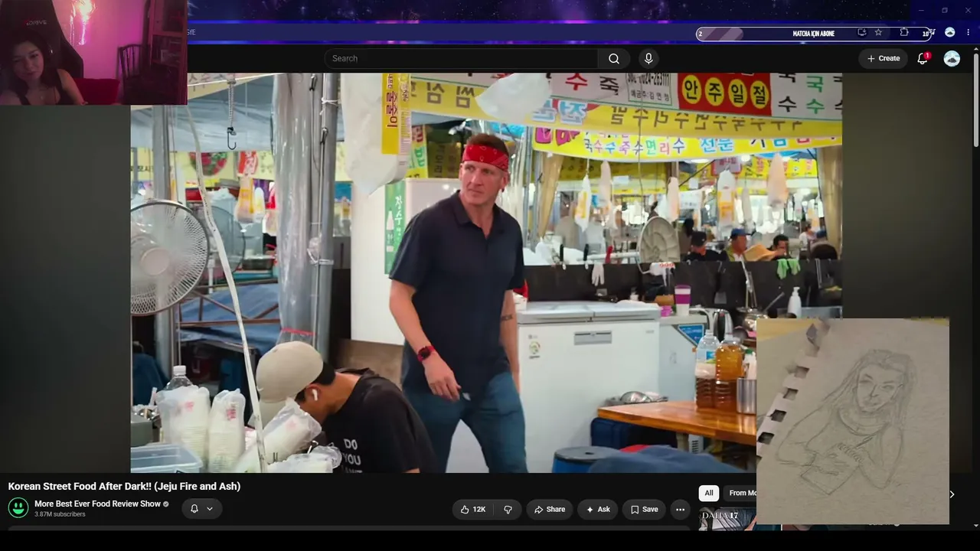Click the video player to pause playback
This screenshot has width=980, height=551.
tap(486, 272)
